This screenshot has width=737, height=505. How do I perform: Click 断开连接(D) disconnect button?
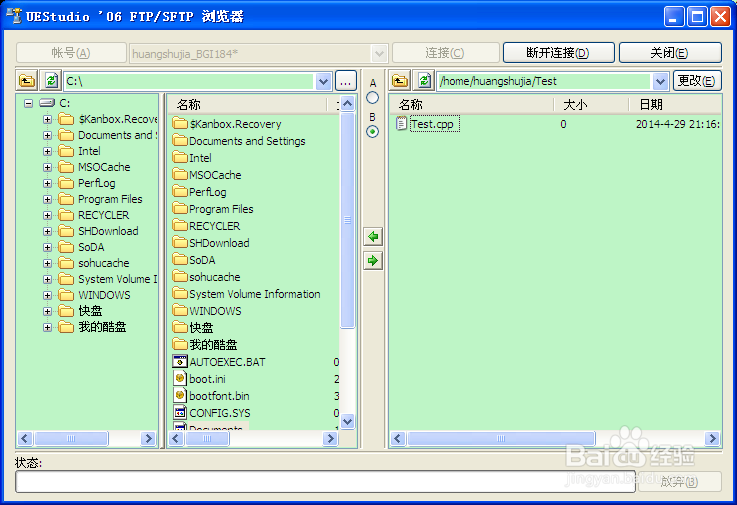pos(558,53)
